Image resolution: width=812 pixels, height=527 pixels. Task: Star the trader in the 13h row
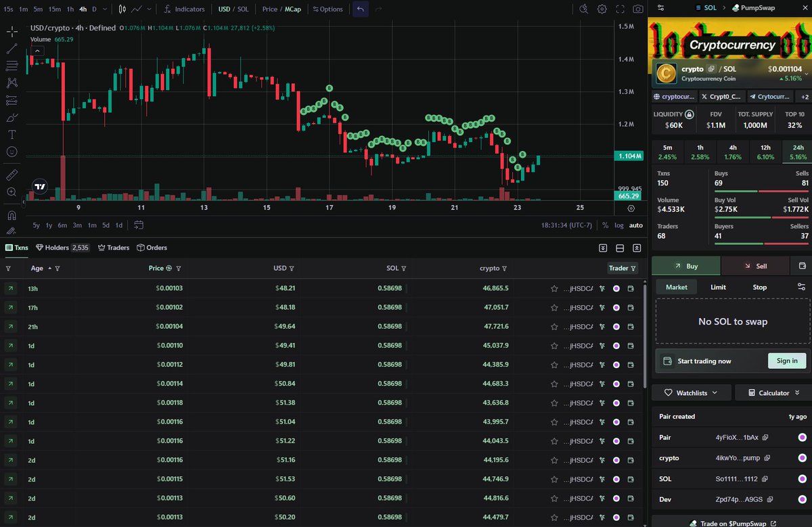coord(556,289)
